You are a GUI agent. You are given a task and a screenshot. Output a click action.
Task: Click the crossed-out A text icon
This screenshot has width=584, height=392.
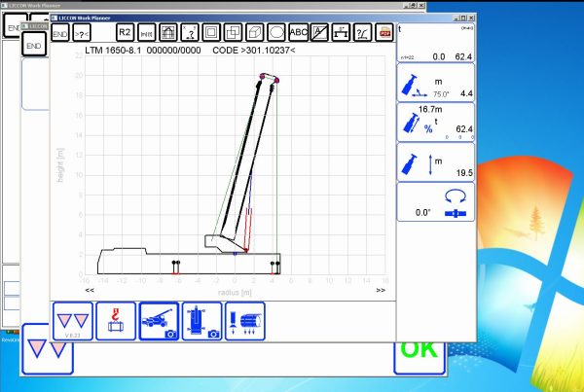coord(319,33)
